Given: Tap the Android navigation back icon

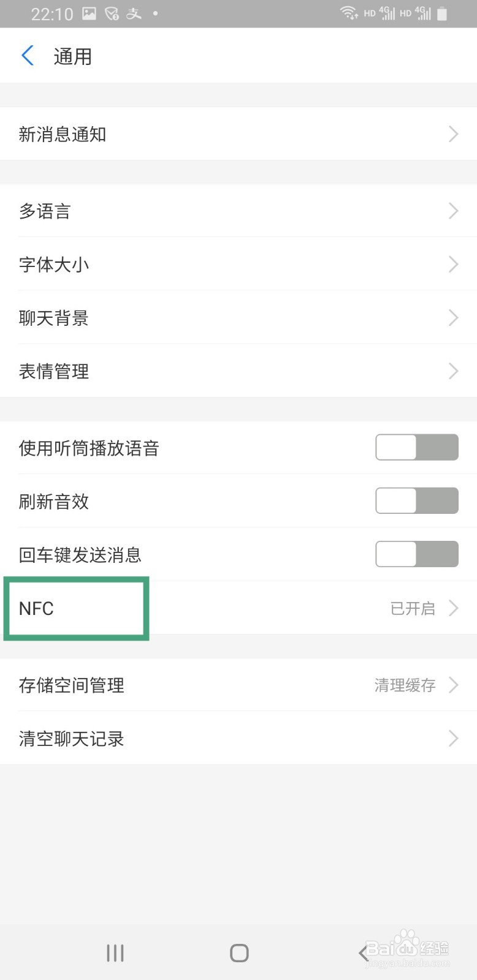Looking at the screenshot, I should pos(363,952).
